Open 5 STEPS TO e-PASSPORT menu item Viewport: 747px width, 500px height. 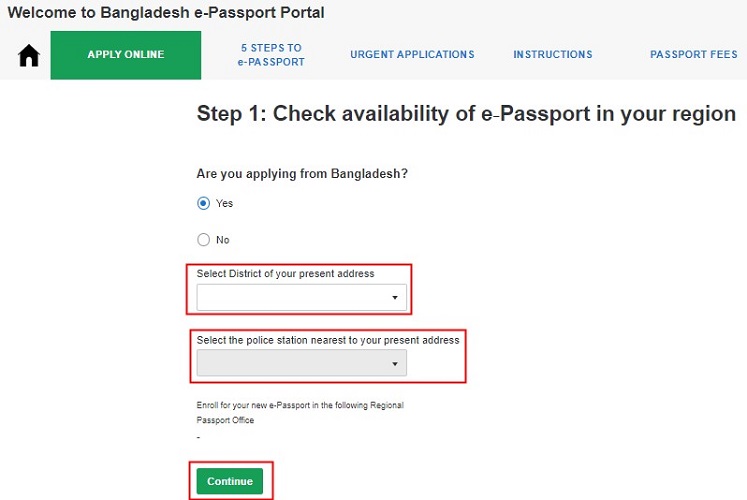point(271,55)
